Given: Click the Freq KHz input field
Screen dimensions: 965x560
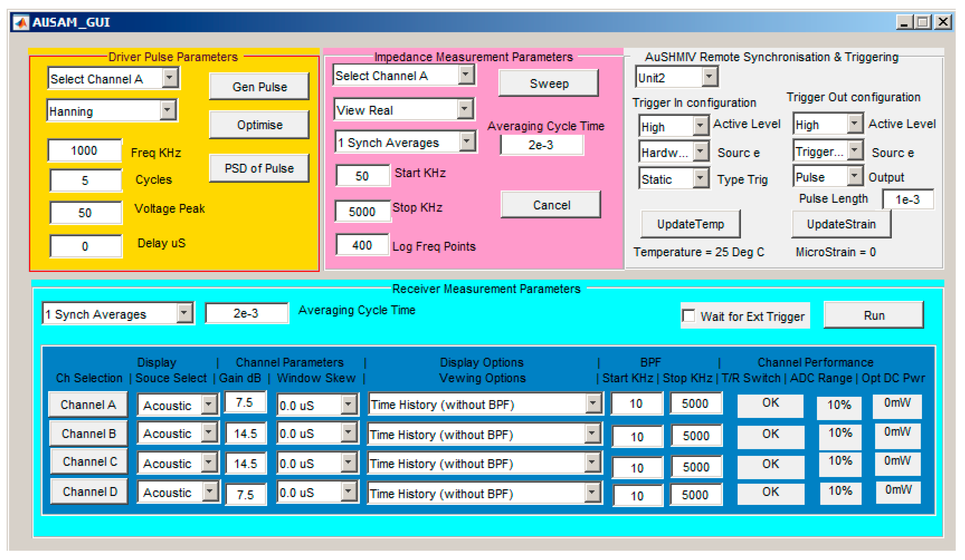Looking at the screenshot, I should (84, 151).
